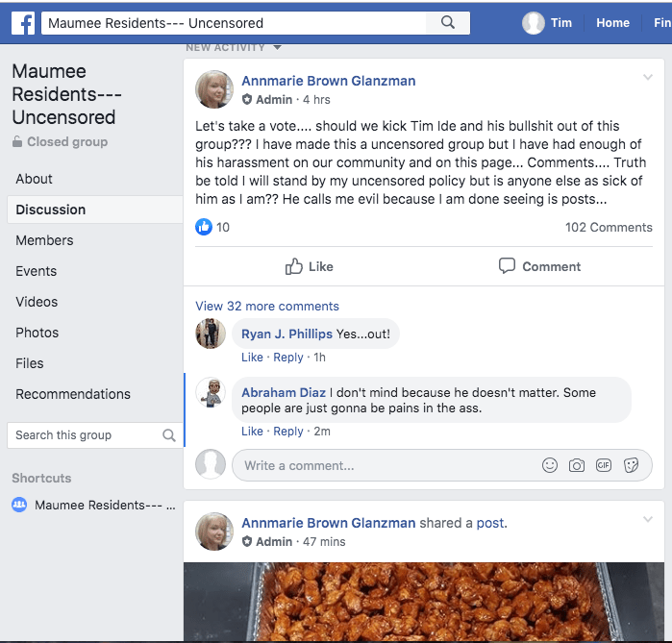
Task: Click the emoji icon in comment box
Action: (550, 465)
